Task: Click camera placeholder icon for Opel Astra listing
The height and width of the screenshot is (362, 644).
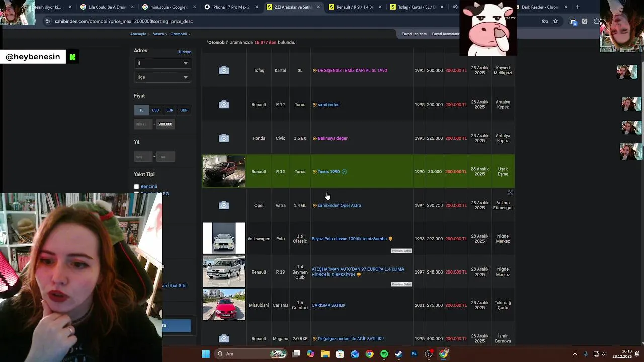Action: pyautogui.click(x=224, y=205)
